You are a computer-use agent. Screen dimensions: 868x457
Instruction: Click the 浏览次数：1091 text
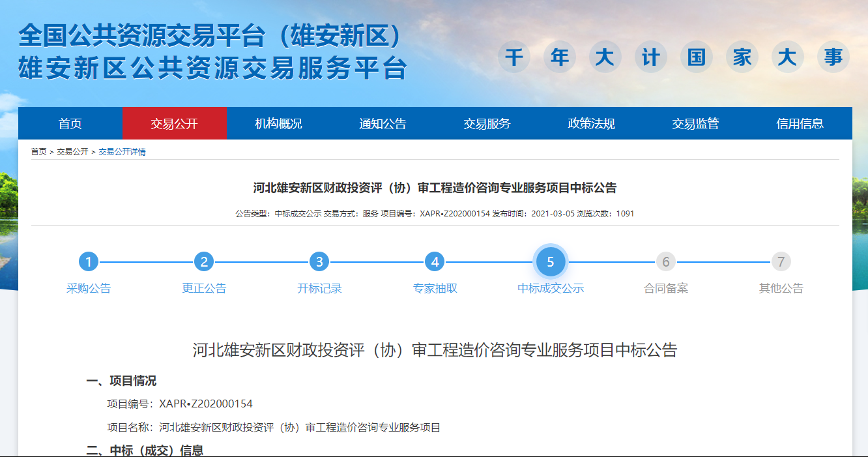tap(606, 214)
